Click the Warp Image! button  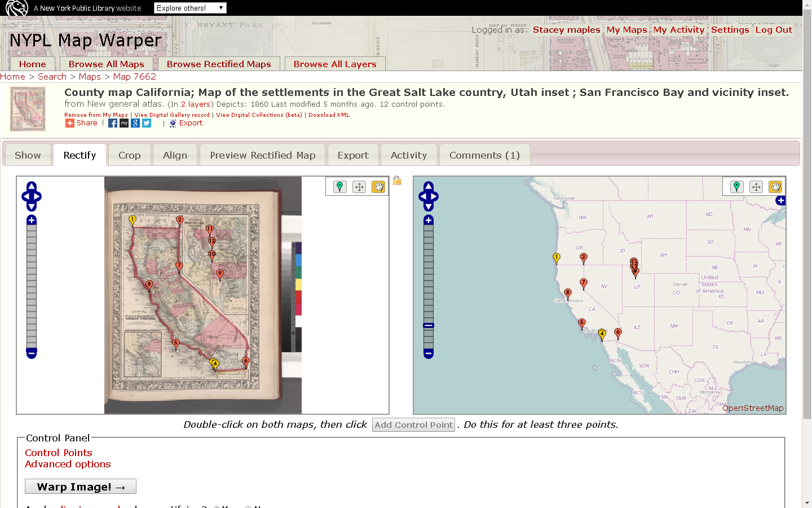coord(81,487)
